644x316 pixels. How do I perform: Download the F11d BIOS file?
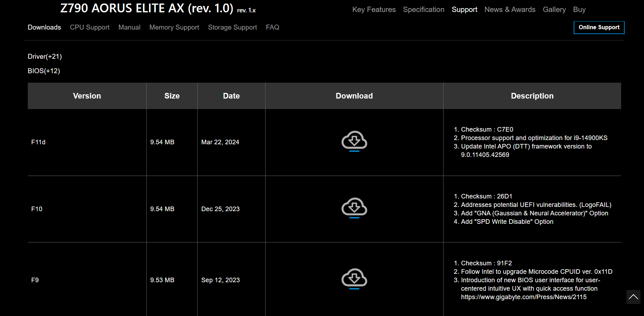coord(354,141)
